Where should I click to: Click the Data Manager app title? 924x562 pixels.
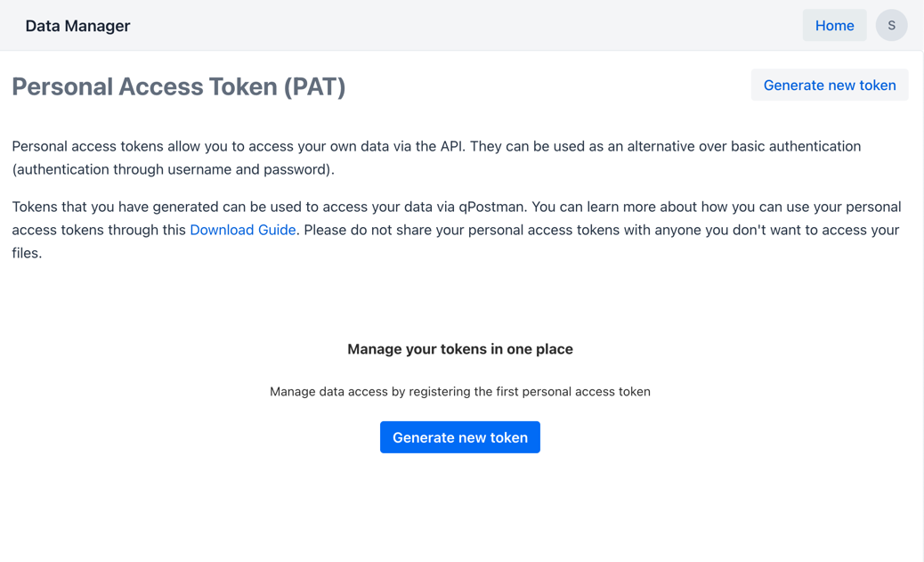77,26
